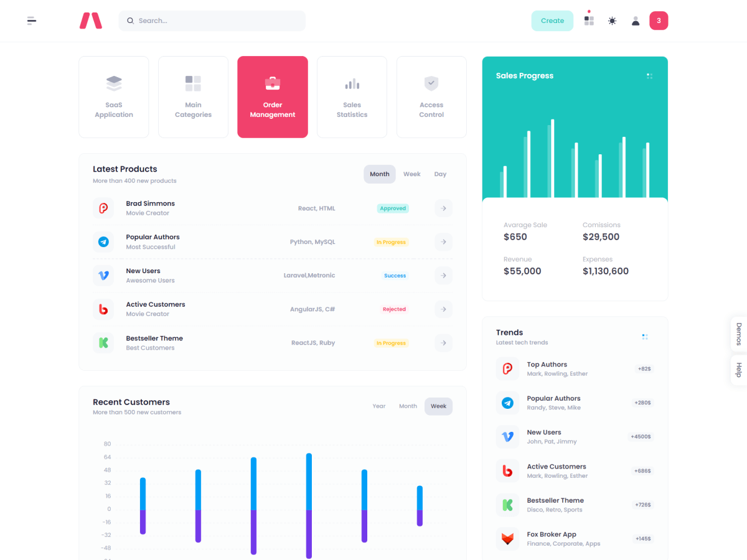Open Trends card options menu

point(645,337)
